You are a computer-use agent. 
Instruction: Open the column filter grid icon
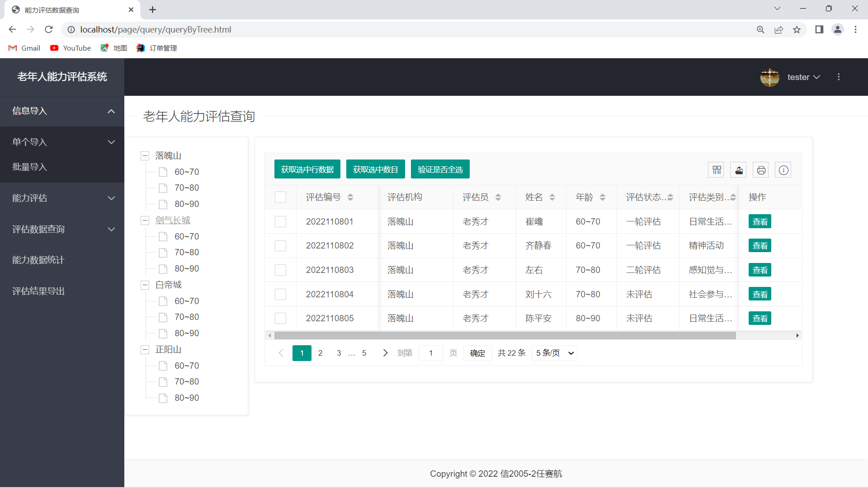717,170
